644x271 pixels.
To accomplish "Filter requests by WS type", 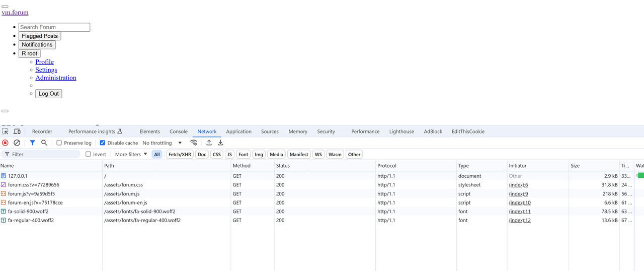I will pos(318,154).
